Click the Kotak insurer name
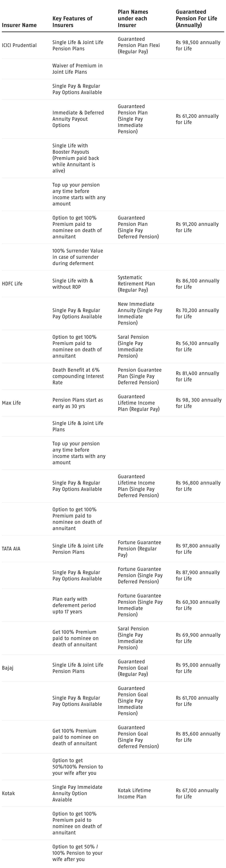 click(x=9, y=793)
